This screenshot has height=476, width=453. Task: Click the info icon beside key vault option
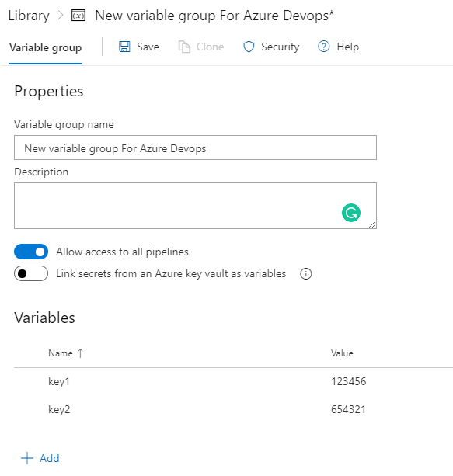click(x=305, y=274)
